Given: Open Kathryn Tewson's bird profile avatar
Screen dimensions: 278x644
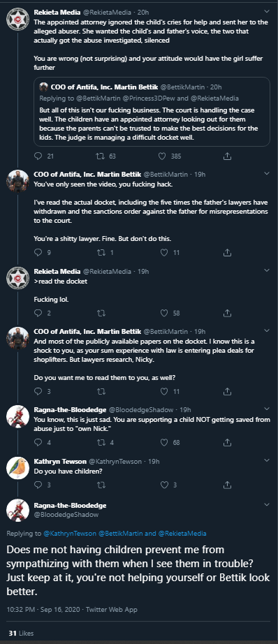Looking at the screenshot, I should (17, 467).
